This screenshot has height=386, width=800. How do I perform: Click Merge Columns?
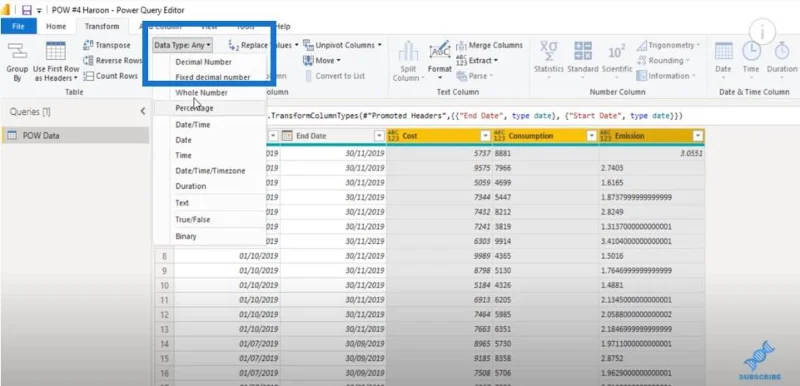pos(489,45)
